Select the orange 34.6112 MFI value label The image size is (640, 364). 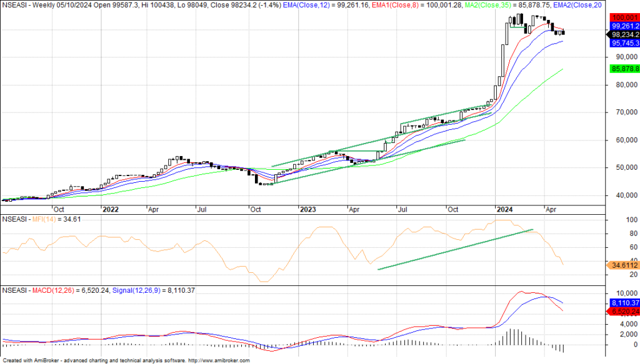pyautogui.click(x=622, y=265)
